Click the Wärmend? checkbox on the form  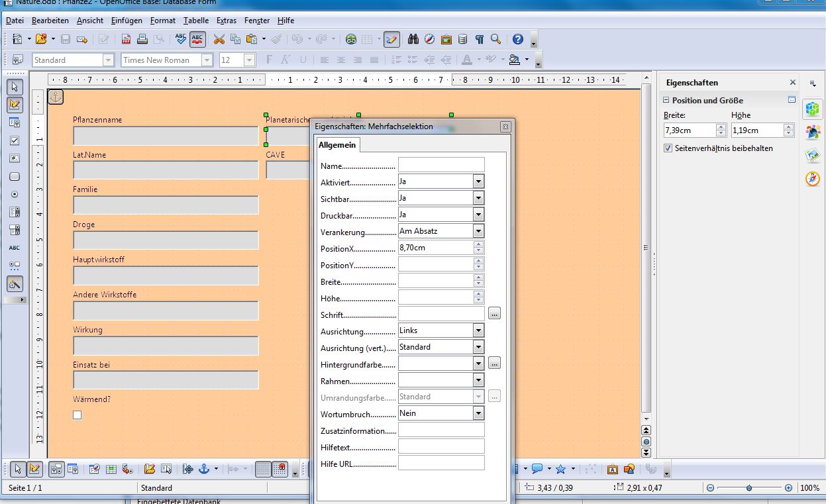pyautogui.click(x=77, y=415)
